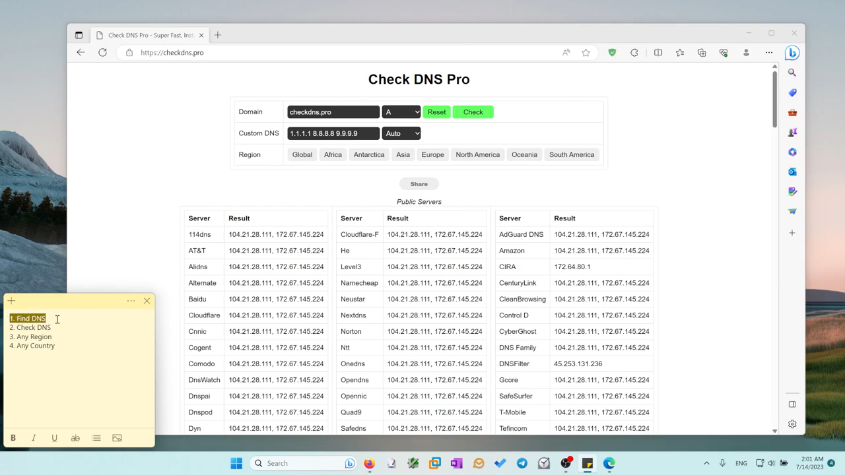
Task: Toggle italic in sticky note
Action: point(33,438)
